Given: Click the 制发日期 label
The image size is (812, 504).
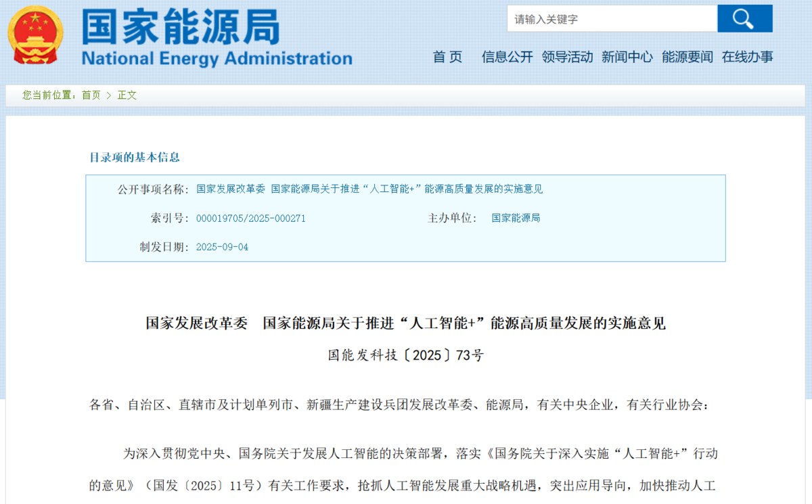Looking at the screenshot, I should 164,248.
